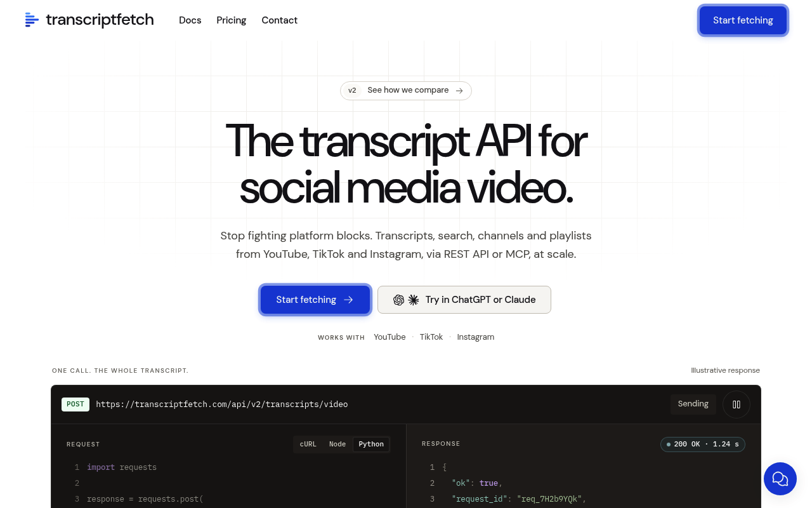Click the 'response = requests.post(' line
Screen dimensions: 812x508
[x=145, y=499]
